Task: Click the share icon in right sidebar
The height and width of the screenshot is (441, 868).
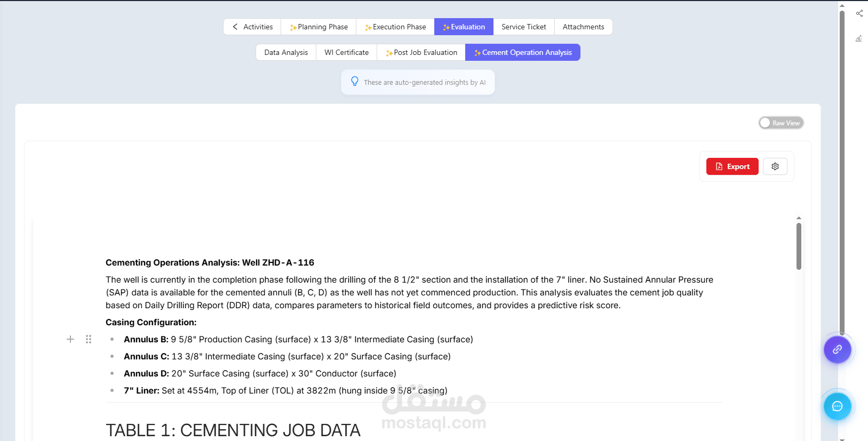Action: tap(859, 13)
